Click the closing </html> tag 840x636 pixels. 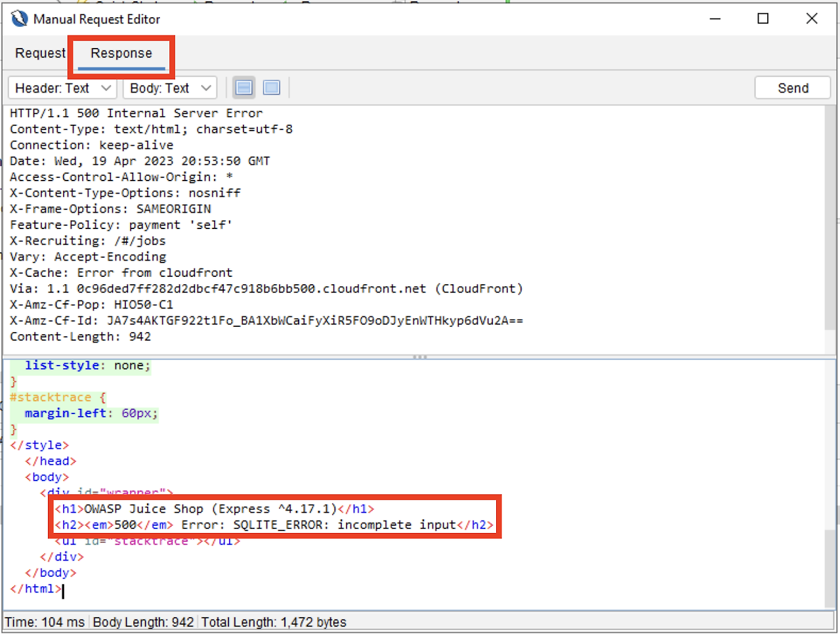[x=35, y=589]
